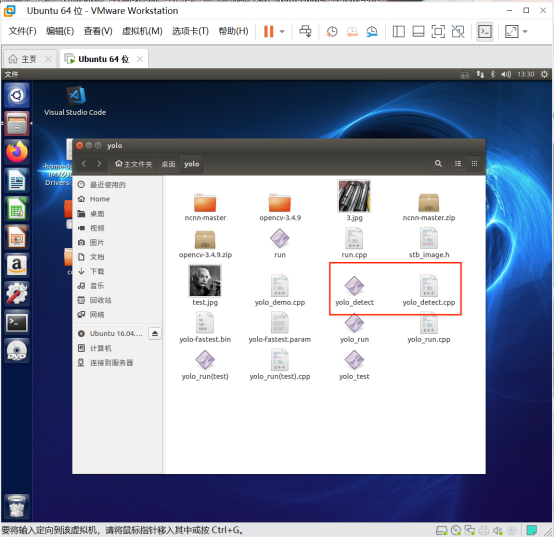Screen dimensions: 554x538
Task: Enter VMware full screen mode
Action: (x=438, y=31)
